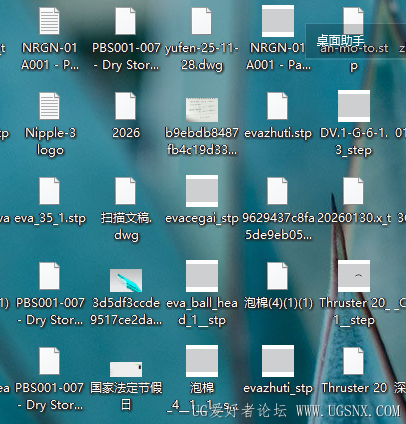Select the Thruster 20_ 1_step file icon

tap(354, 276)
